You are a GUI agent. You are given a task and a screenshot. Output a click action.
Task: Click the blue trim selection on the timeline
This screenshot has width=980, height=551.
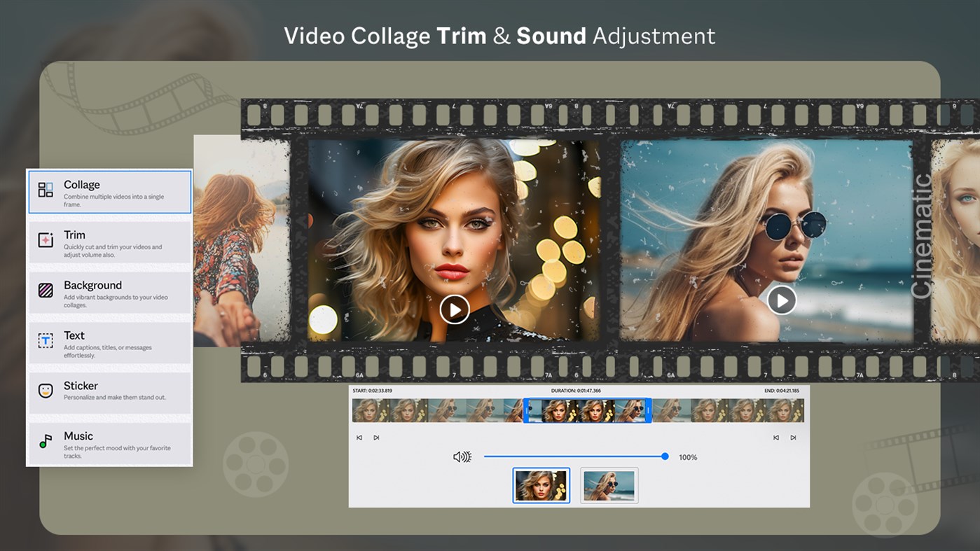click(x=587, y=410)
